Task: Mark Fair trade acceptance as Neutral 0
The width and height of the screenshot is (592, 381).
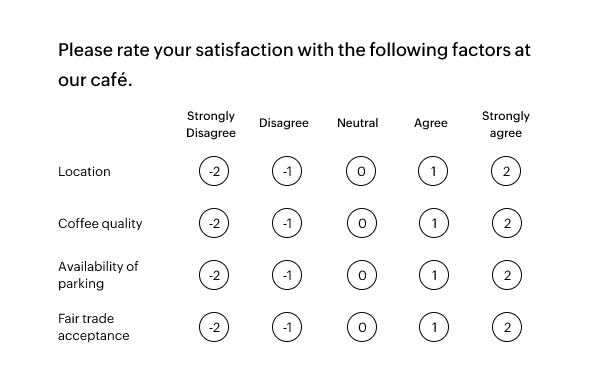Action: (x=362, y=327)
